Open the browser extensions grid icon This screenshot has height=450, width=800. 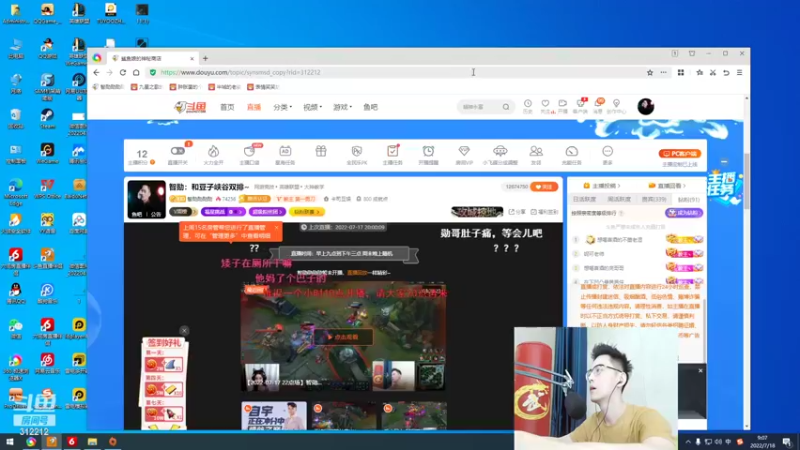(x=681, y=72)
